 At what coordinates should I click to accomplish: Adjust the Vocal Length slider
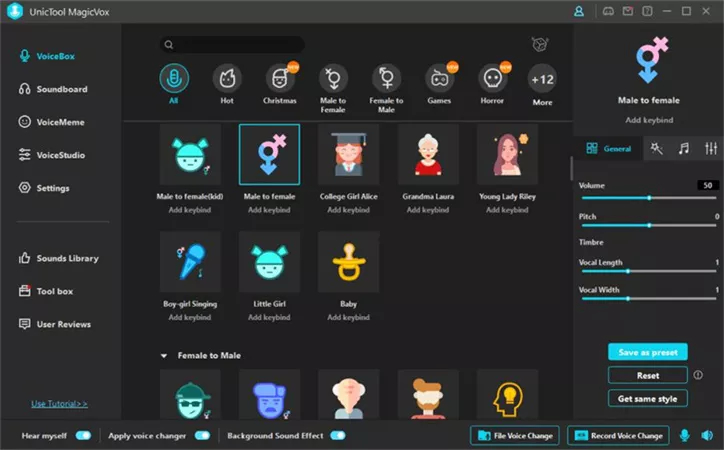[649, 271]
